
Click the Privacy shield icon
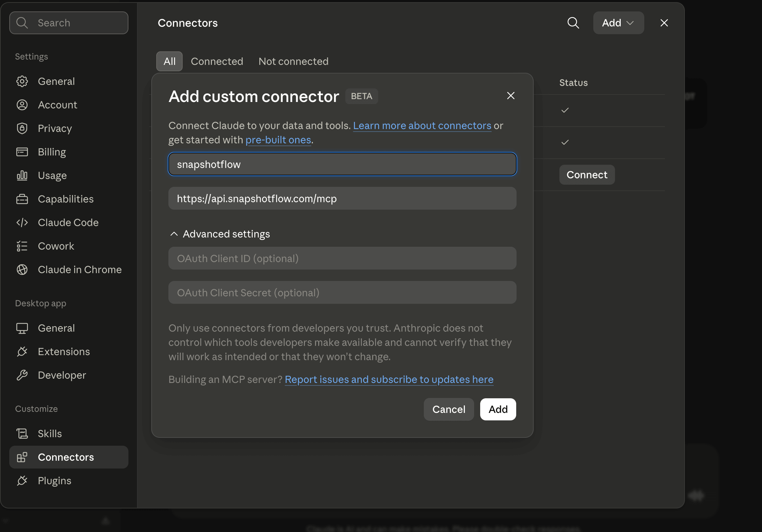pos(22,128)
